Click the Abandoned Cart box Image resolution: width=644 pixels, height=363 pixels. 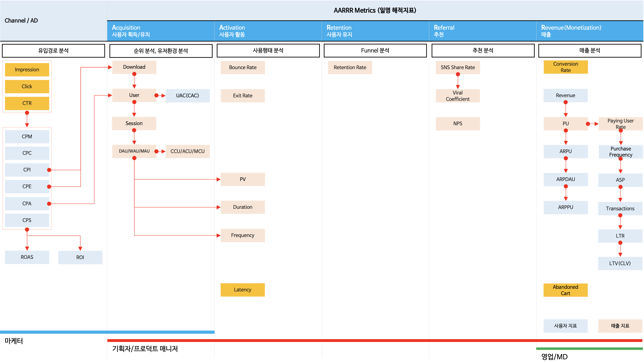click(565, 290)
